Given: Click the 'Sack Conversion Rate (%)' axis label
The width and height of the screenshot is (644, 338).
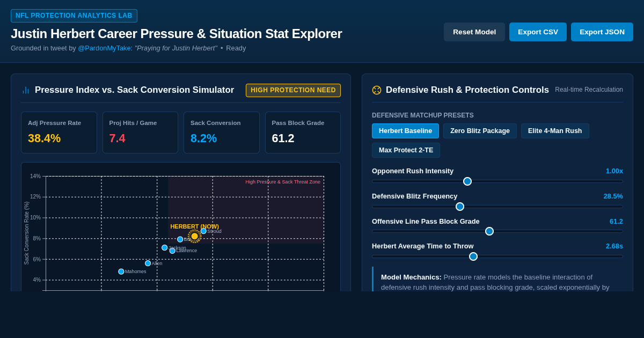Looking at the screenshot, I should coord(26,233).
